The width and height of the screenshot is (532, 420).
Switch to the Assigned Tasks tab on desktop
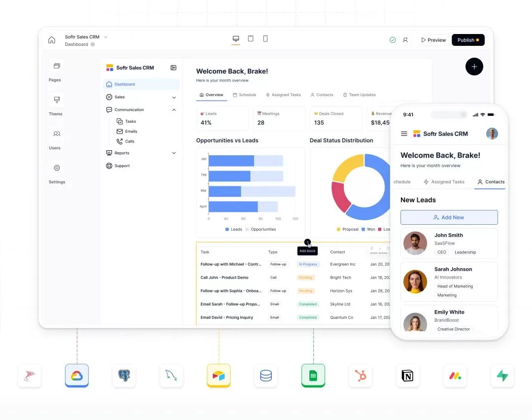click(x=283, y=95)
